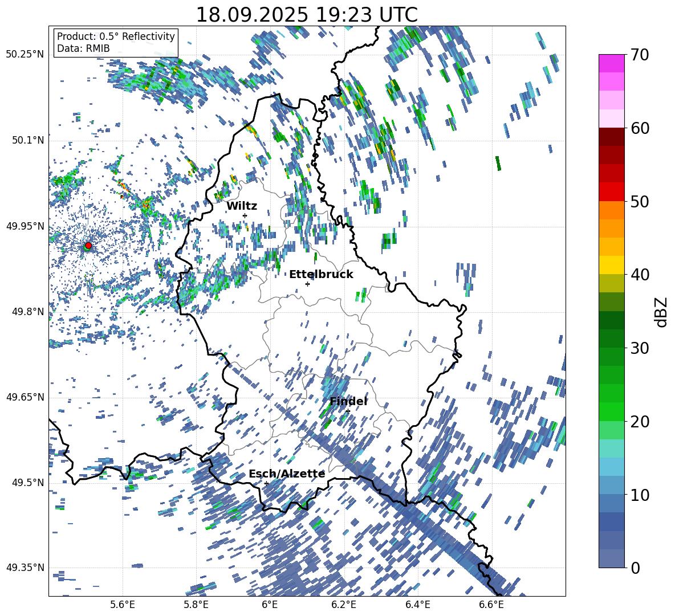Click the 49.35°N latitude label
This screenshot has width=675, height=616.
[25, 568]
